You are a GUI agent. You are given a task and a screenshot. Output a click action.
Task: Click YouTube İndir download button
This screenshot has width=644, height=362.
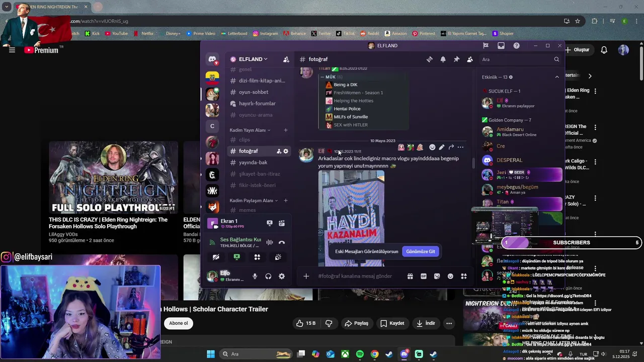click(426, 323)
